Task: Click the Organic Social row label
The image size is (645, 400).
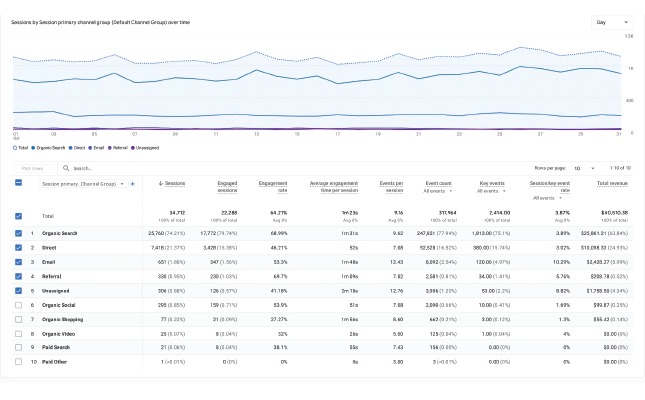Action: click(x=58, y=305)
